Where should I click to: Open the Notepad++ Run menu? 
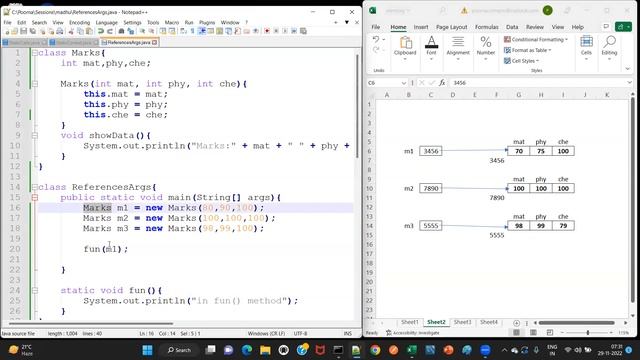tap(189, 22)
